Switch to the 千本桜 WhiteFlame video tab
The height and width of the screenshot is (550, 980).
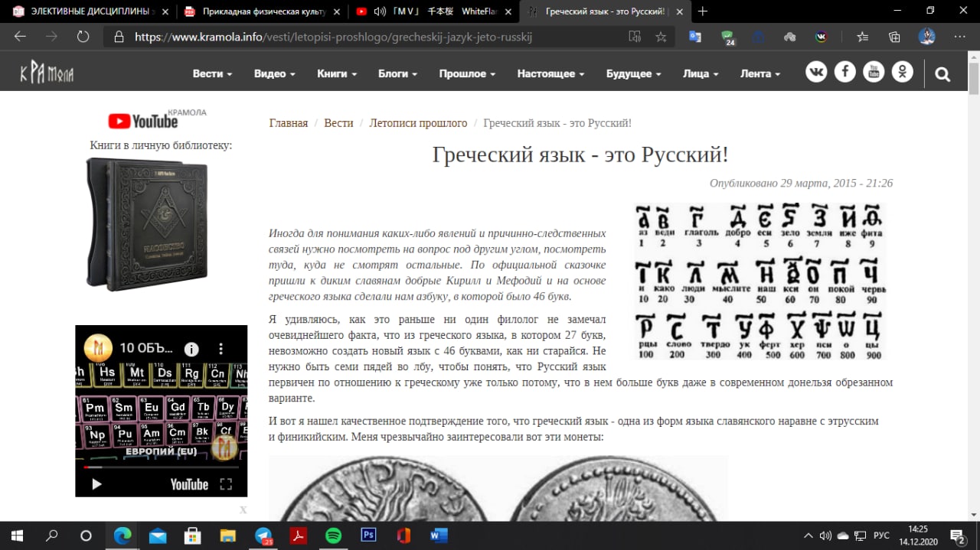point(433,11)
